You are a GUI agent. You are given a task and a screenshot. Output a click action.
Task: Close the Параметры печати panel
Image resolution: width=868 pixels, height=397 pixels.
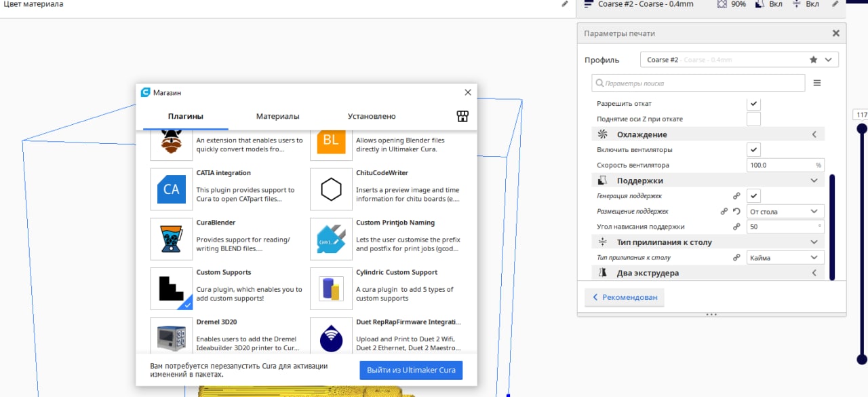pyautogui.click(x=835, y=33)
